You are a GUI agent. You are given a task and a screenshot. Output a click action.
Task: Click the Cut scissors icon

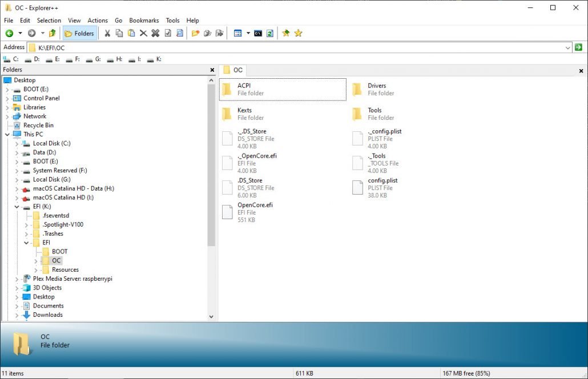pos(107,33)
